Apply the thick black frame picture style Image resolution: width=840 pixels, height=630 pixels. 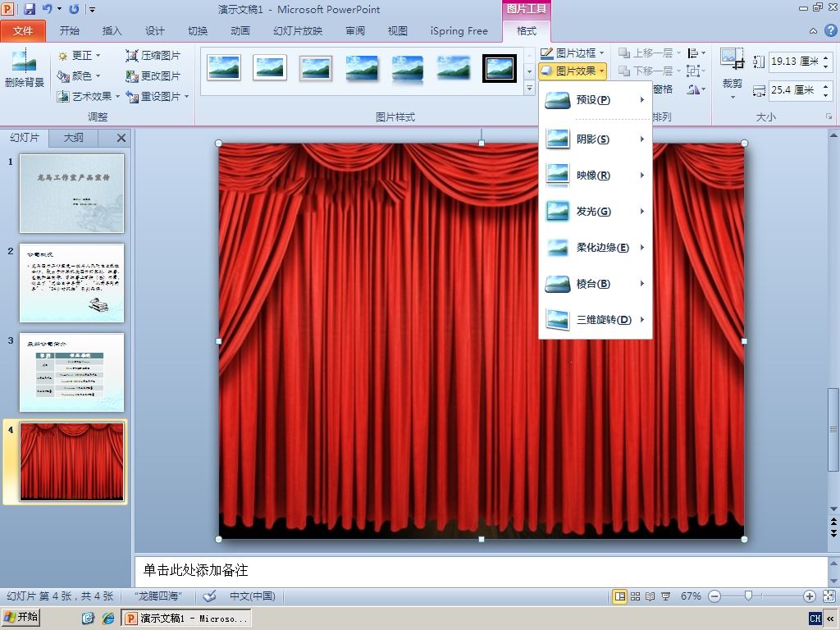point(500,68)
